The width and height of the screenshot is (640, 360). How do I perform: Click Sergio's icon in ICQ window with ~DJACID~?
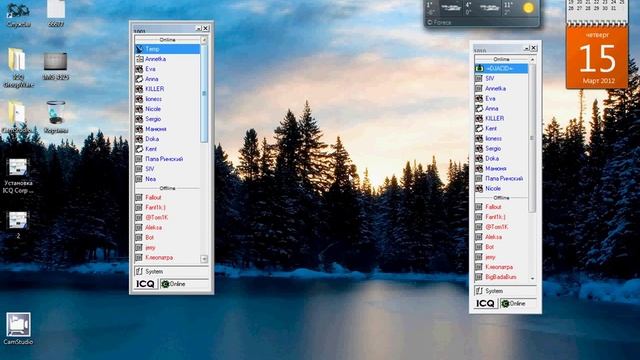point(479,149)
